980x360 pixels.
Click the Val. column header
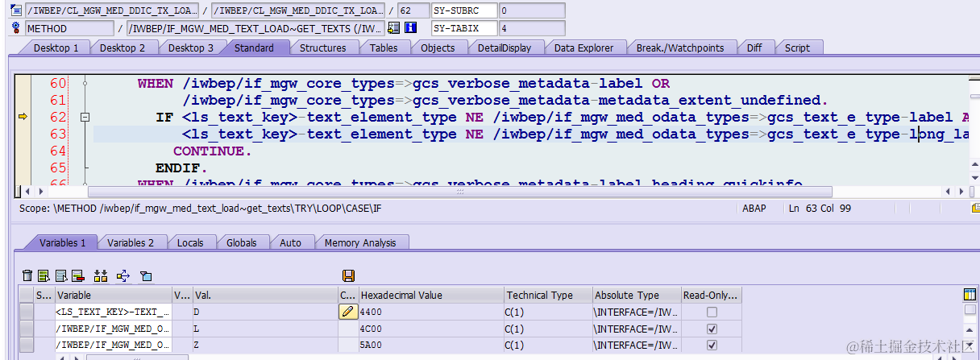[x=265, y=295]
